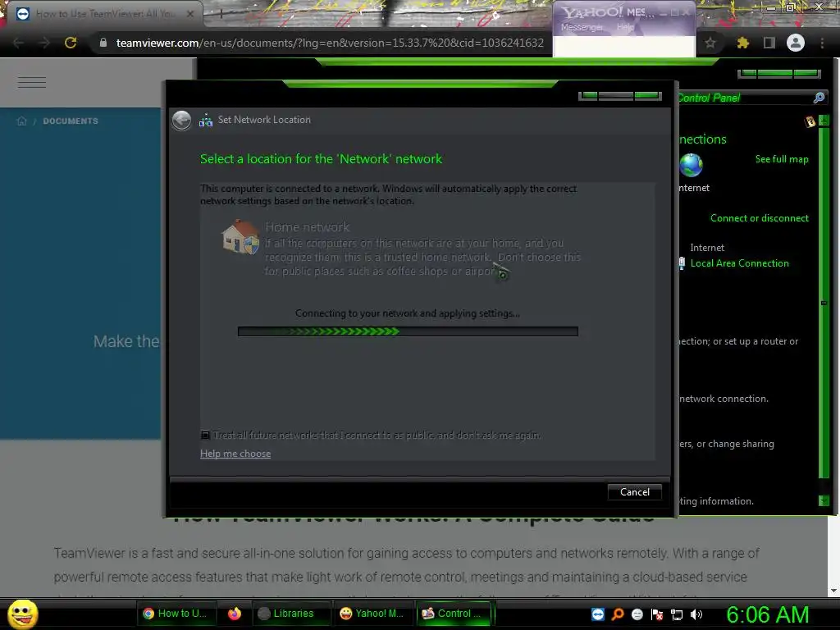The image size is (840, 630).
Task: Open the Chrome profile avatar
Action: (796, 43)
